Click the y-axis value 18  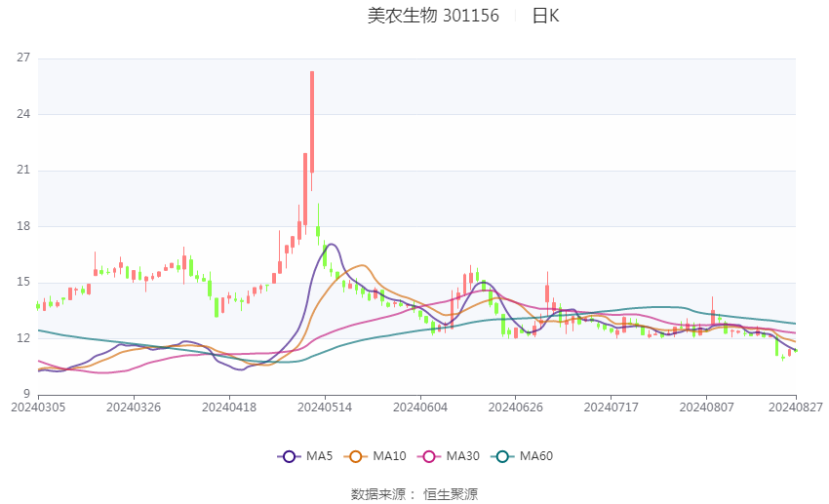[23, 226]
